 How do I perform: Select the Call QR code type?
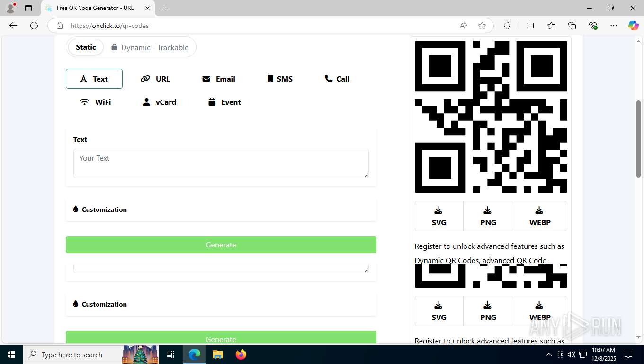pos(337,79)
